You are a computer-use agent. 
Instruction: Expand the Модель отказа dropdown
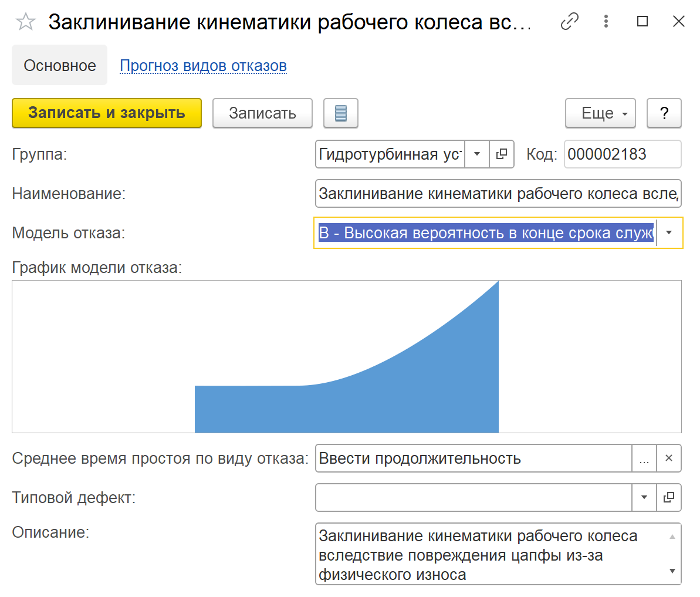669,233
